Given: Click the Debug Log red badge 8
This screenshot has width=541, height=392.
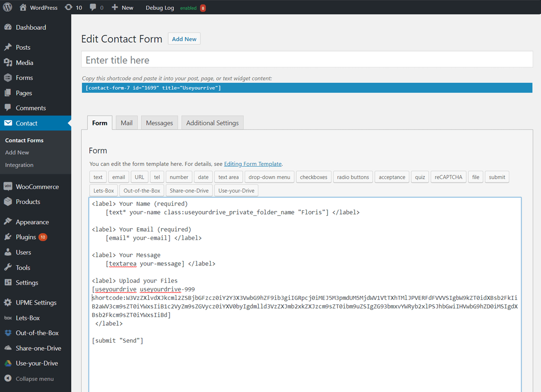Looking at the screenshot, I should 203,8.
